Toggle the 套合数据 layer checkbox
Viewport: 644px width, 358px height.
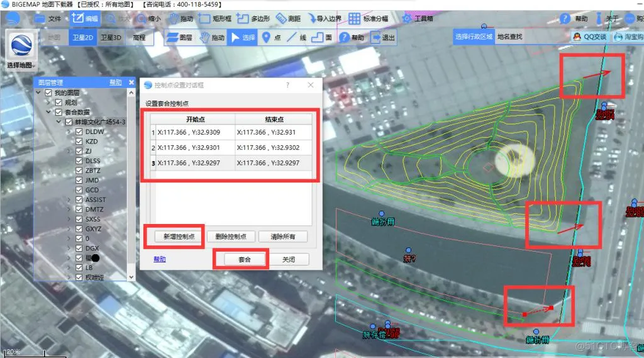coord(58,112)
